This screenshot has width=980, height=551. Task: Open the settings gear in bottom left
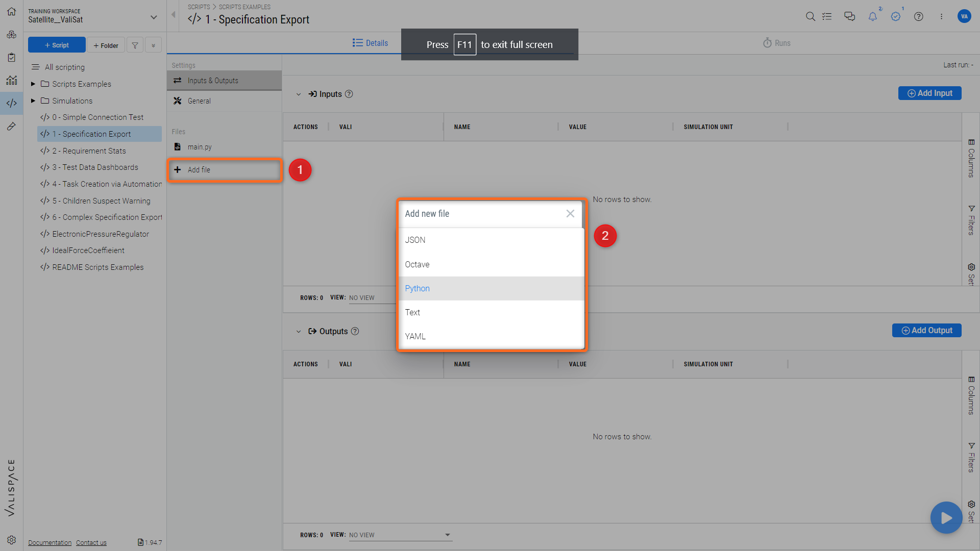pos(11,540)
